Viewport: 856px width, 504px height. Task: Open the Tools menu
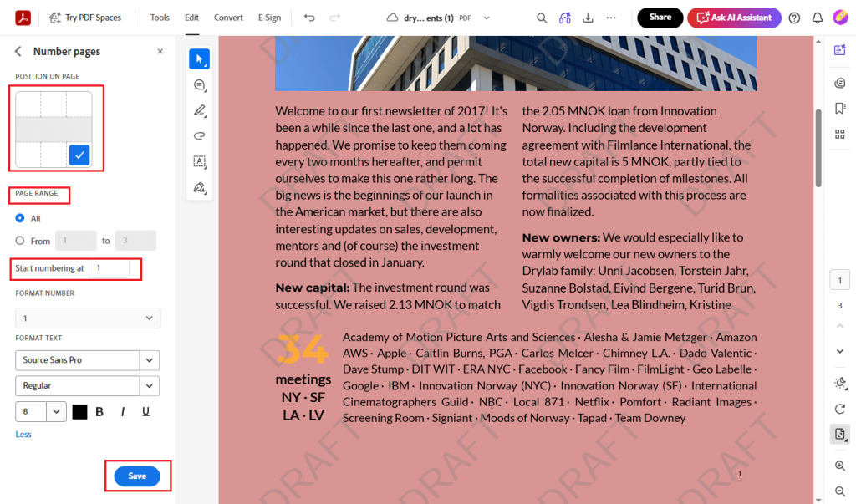(x=160, y=18)
